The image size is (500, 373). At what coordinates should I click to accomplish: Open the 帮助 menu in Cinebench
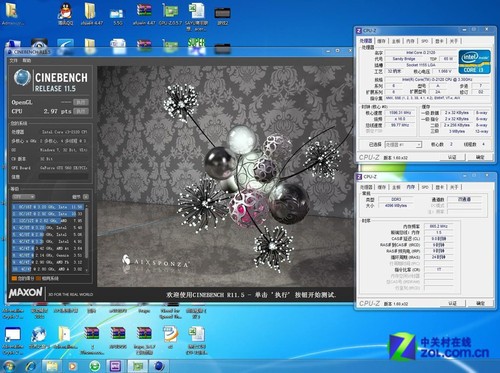[27, 61]
